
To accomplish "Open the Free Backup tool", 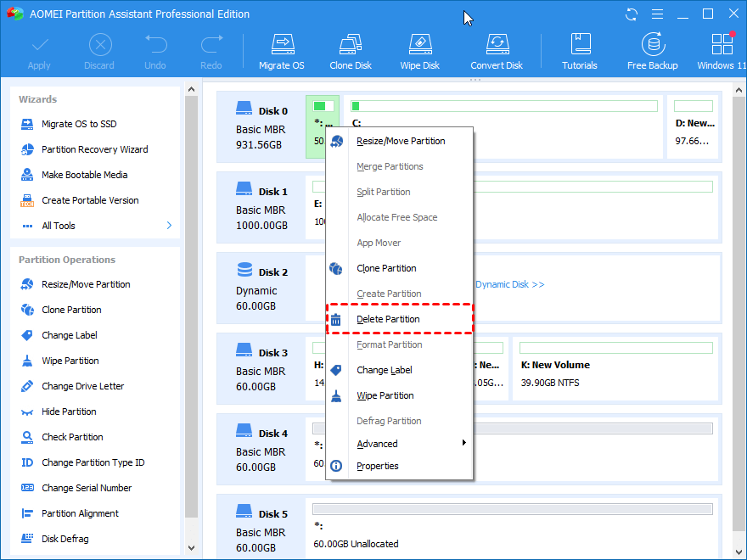I will [652, 49].
